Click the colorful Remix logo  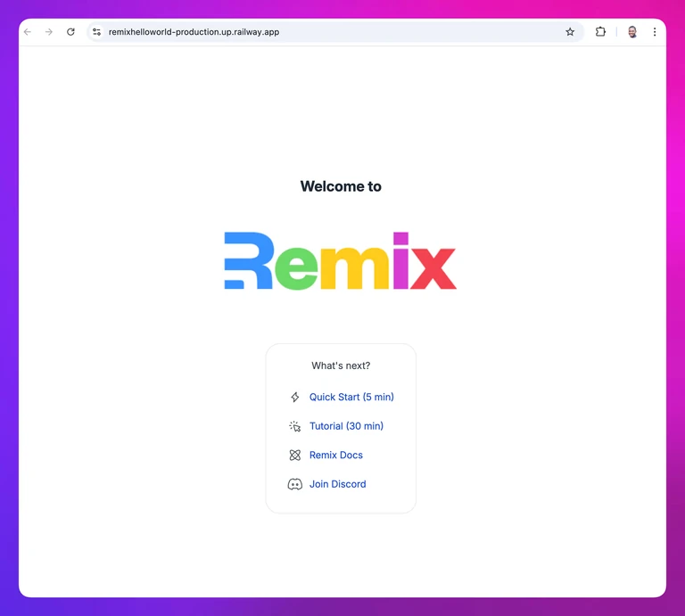(341, 260)
